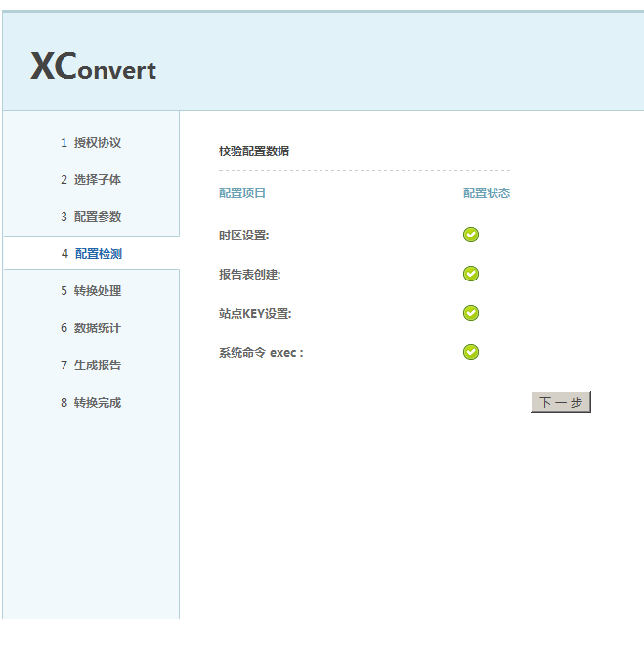Click the 系统命令 exec label
Viewport: 644px width, 646px height.
tap(261, 353)
